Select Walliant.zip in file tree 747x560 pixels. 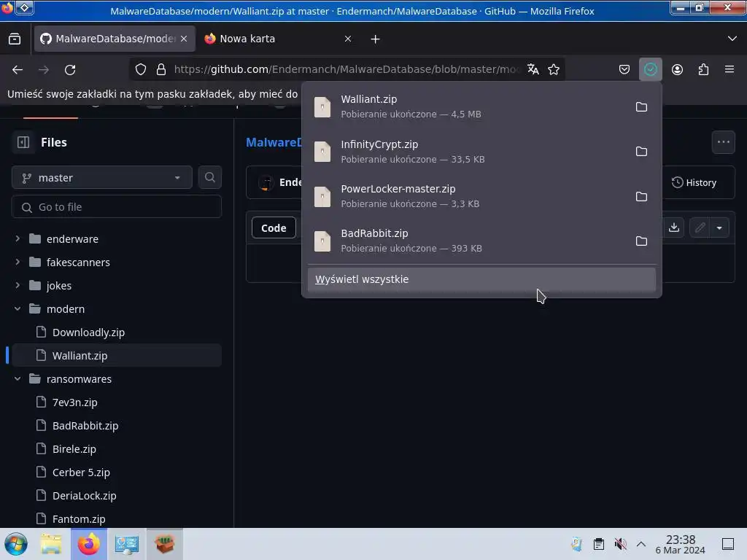point(117,355)
